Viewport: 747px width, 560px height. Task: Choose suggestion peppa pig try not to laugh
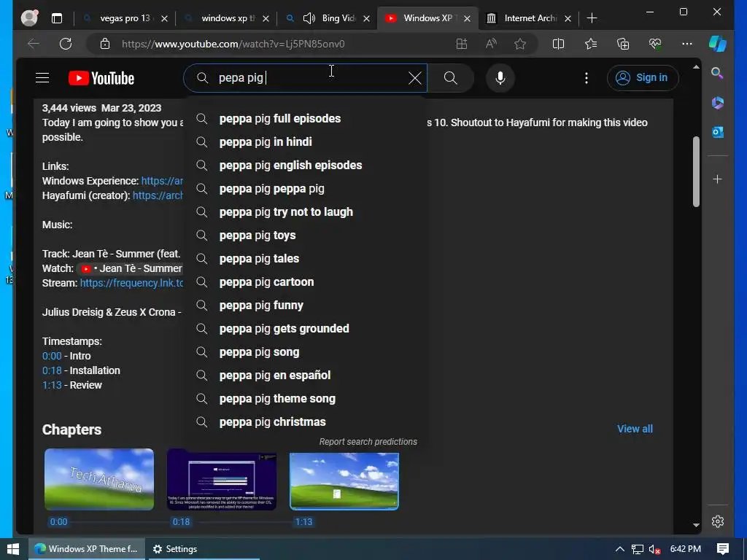[306, 212]
